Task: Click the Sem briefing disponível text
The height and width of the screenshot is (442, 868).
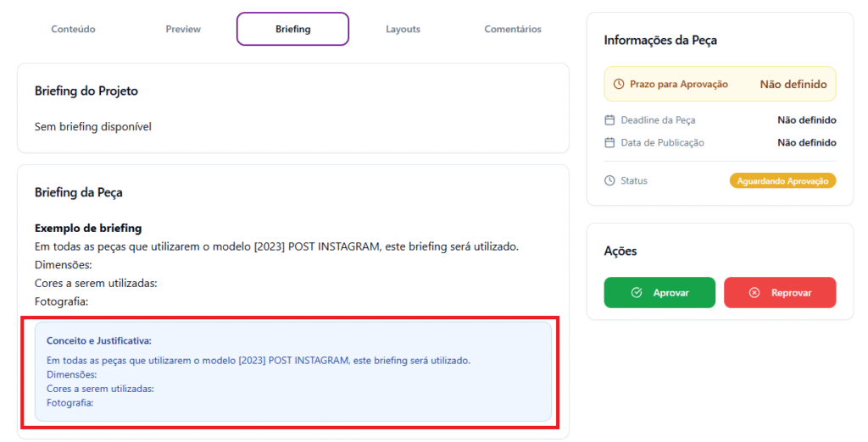Action: [x=93, y=126]
